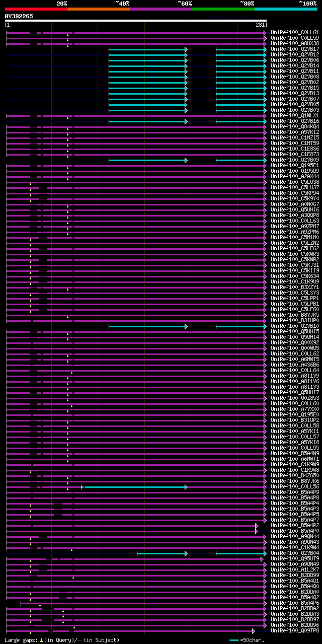Open hit UniRef100_B5A4P2
Image resolution: width=322 pixels, height=644 pixels.
[x=295, y=525]
